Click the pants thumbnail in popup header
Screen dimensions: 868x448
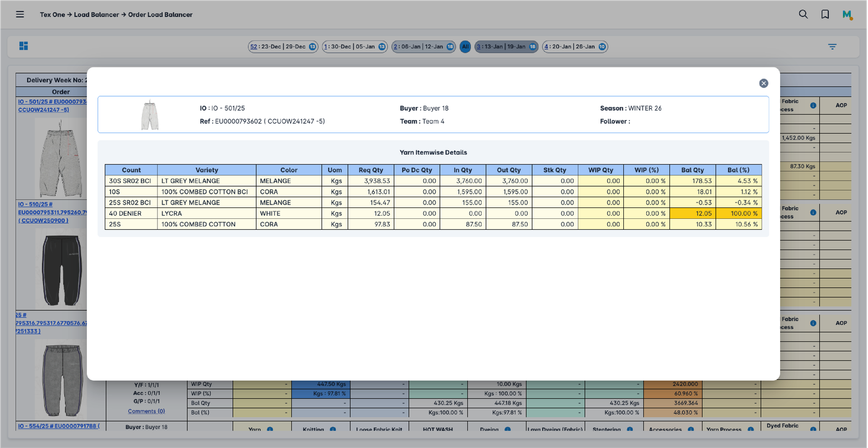coord(150,115)
